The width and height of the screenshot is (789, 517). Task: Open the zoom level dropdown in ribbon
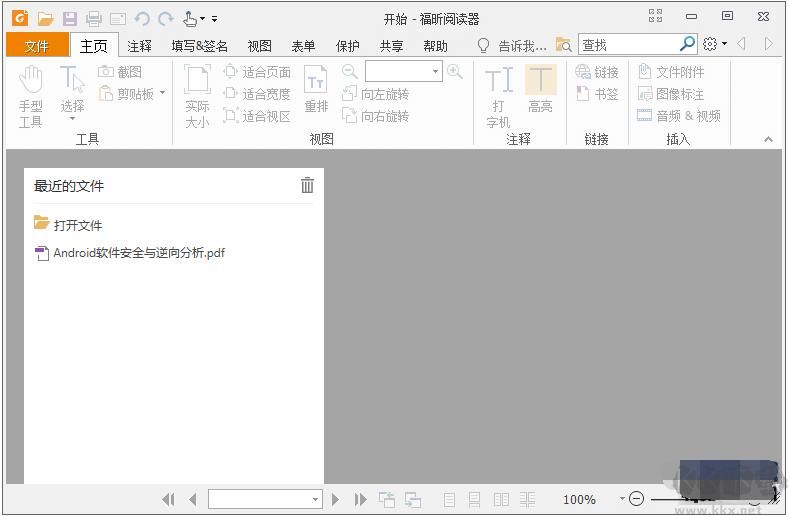(x=435, y=71)
